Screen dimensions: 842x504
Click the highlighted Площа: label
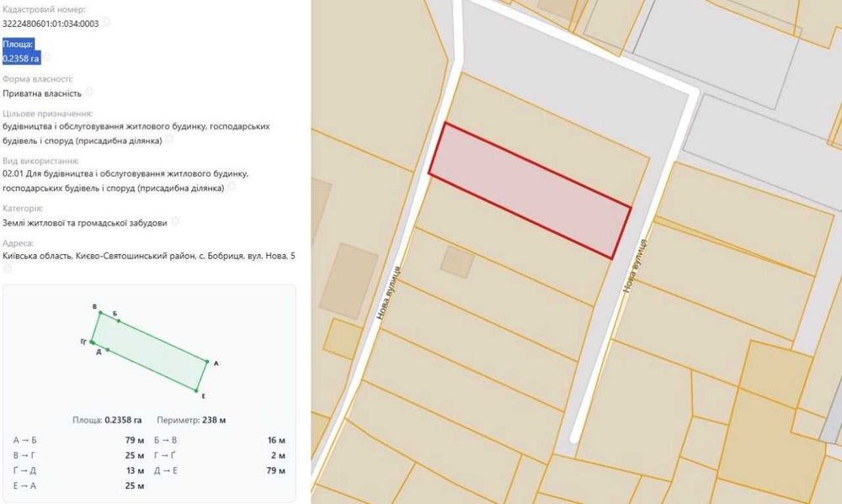(18, 44)
